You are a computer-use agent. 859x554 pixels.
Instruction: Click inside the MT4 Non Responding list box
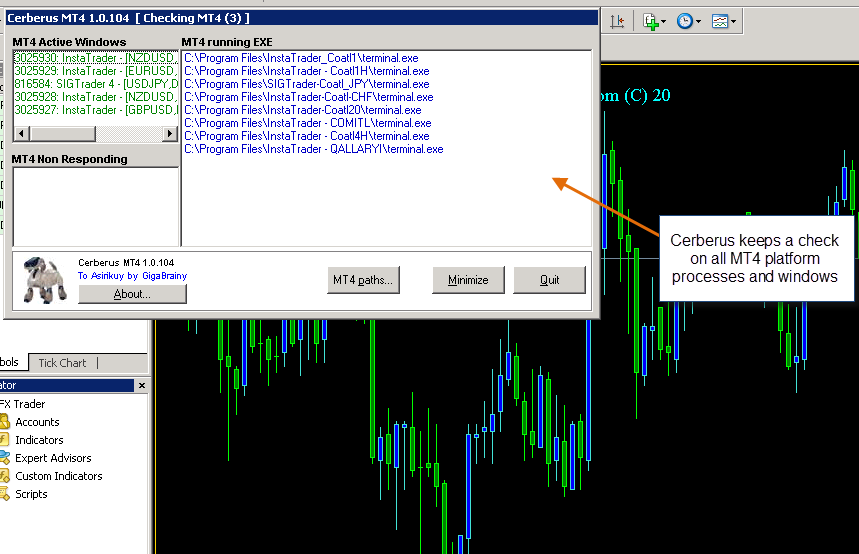96,207
